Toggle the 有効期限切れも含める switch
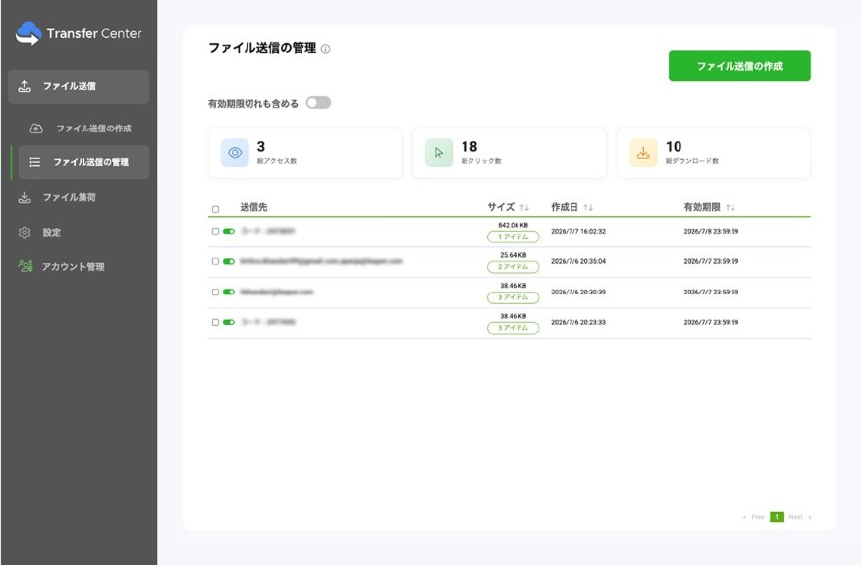The width and height of the screenshot is (861, 565). click(318, 103)
